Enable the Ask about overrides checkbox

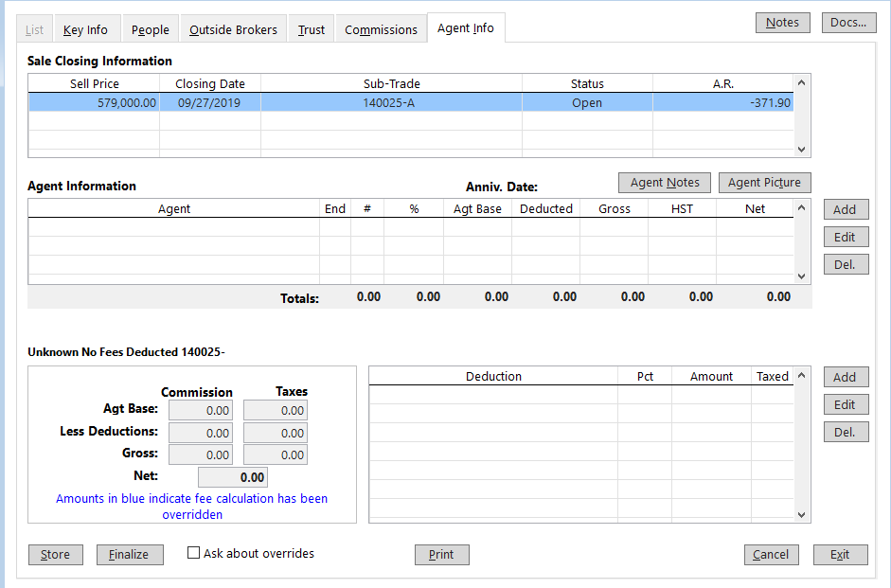pyautogui.click(x=193, y=553)
